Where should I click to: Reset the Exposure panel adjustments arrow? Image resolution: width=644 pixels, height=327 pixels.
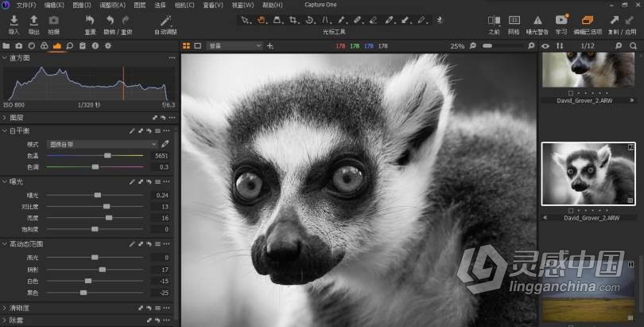pyautogui.click(x=149, y=181)
